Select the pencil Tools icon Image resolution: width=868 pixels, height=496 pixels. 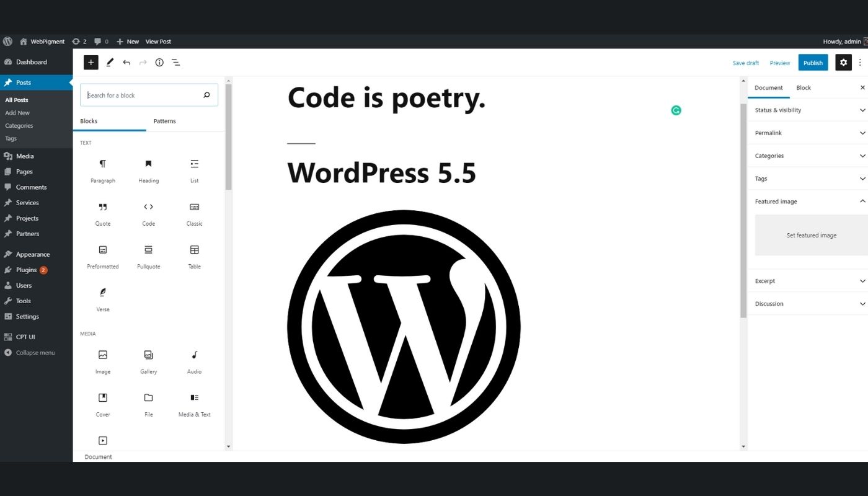click(110, 62)
